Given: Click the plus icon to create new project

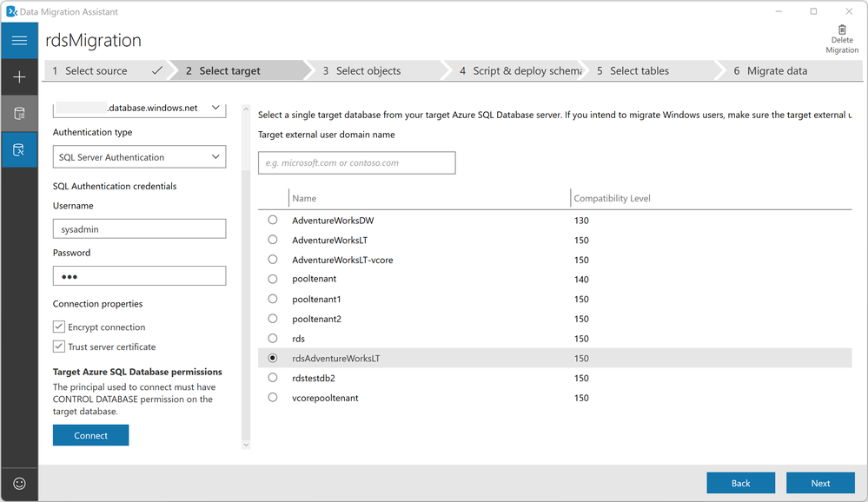Looking at the screenshot, I should click(19, 77).
